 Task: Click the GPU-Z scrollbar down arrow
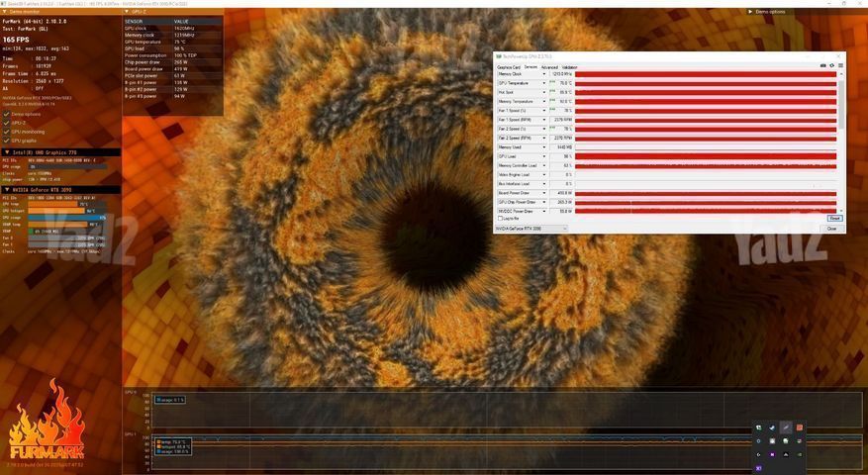click(841, 211)
